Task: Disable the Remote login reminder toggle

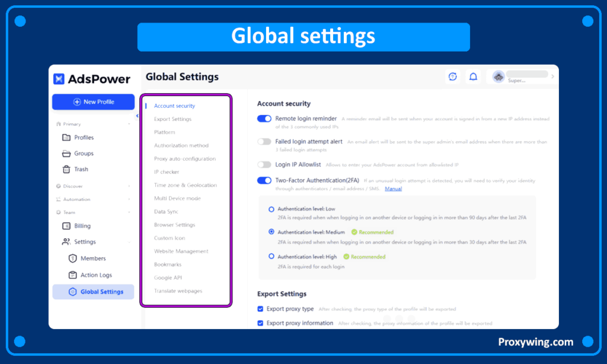Action: [264, 119]
